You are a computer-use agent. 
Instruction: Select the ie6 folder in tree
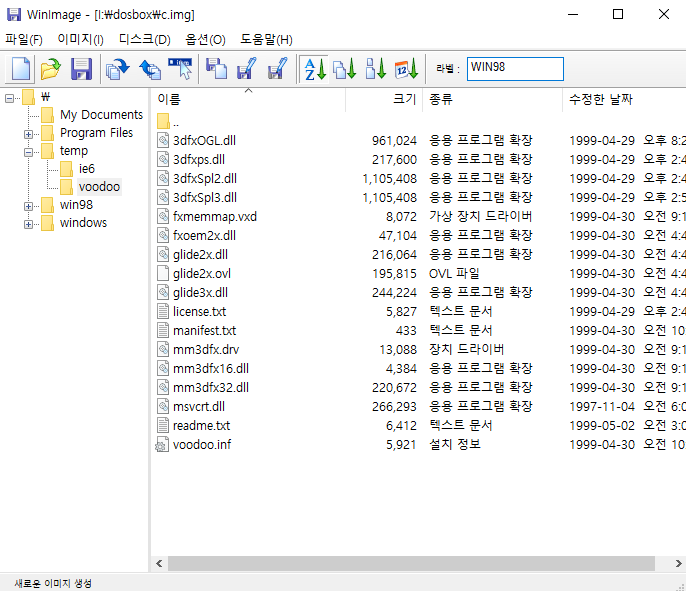coord(87,168)
